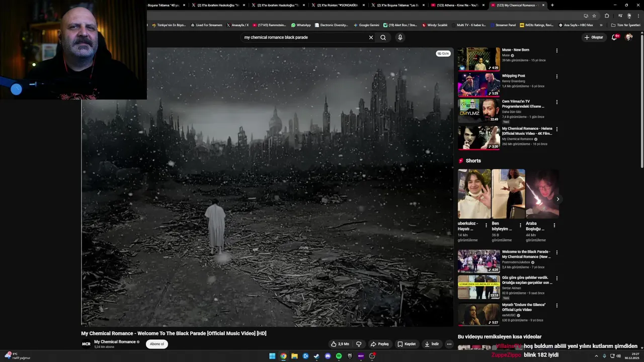Open Epic Games launcher from the taskbar
This screenshot has width=644, height=362.
tap(350, 356)
